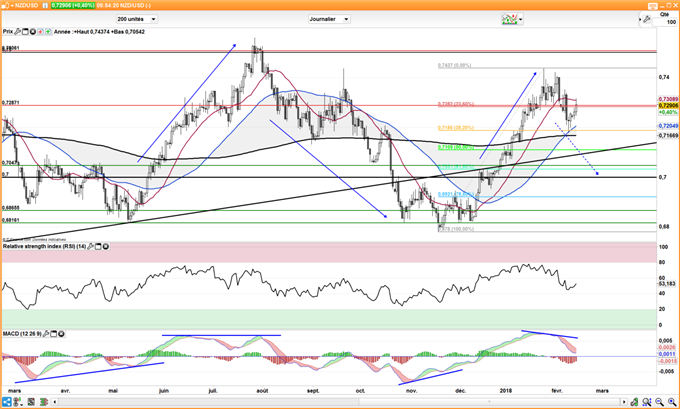Click the 0,68655 level label on left
The width and height of the screenshot is (680, 409).
click(10, 208)
